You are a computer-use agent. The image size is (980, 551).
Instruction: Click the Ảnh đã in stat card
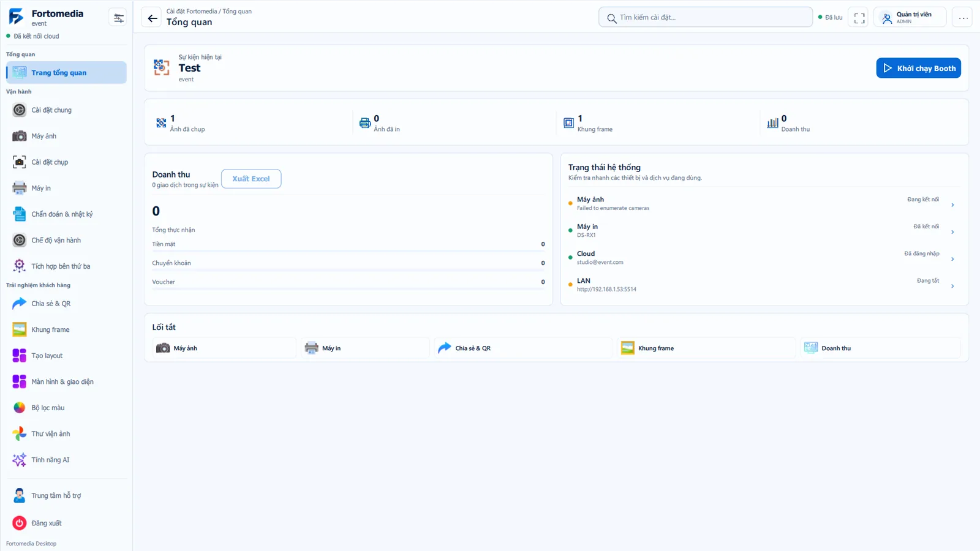455,123
